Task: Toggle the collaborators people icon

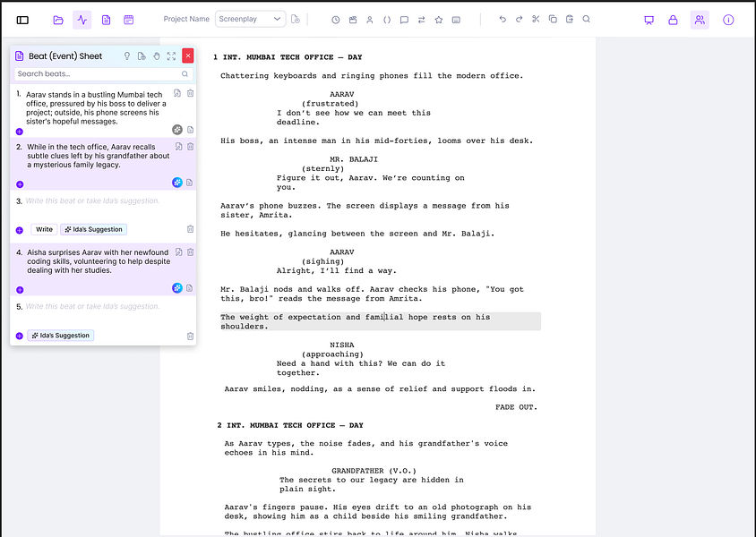Action: tap(700, 20)
